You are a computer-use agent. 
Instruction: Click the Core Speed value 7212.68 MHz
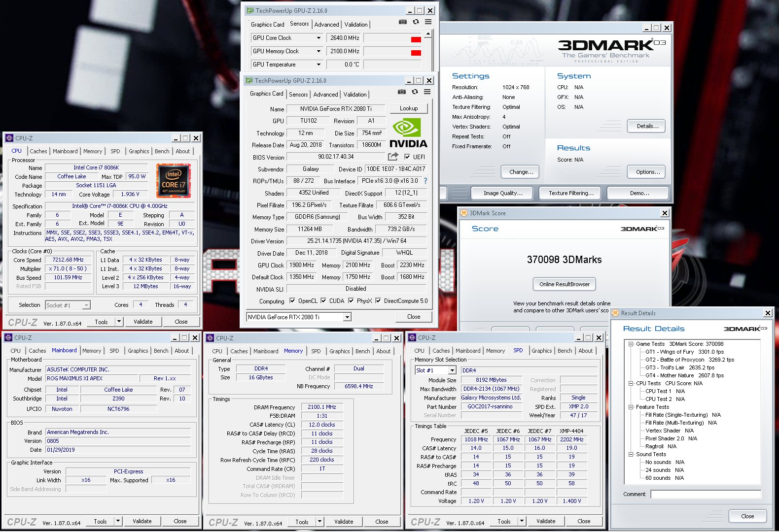click(x=68, y=260)
